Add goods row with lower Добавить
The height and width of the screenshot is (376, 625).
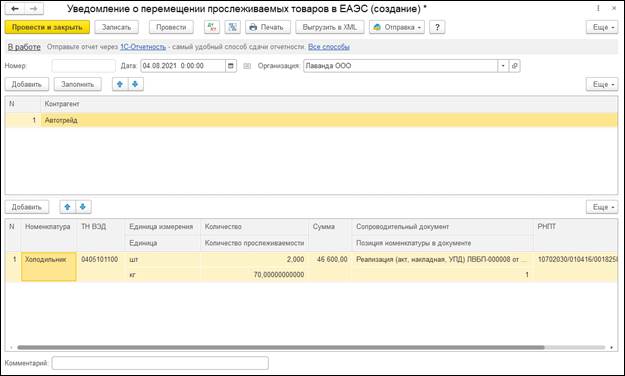click(27, 207)
